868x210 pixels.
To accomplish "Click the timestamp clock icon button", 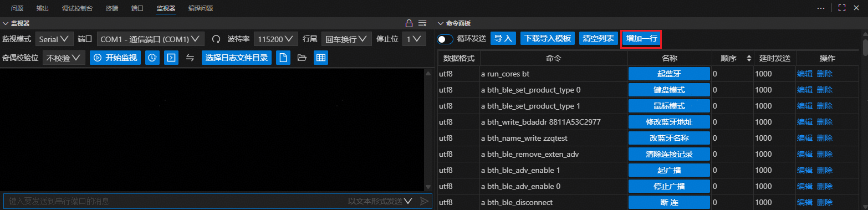I will pos(152,58).
